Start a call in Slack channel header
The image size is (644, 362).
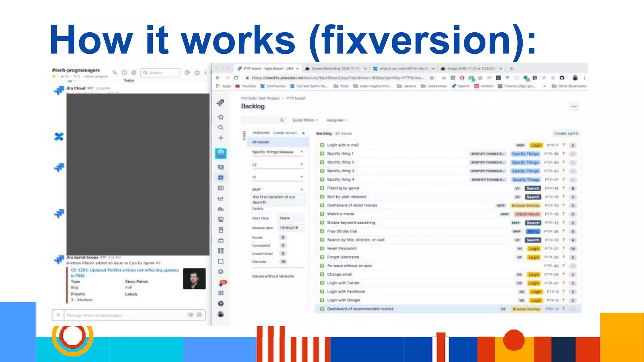point(115,73)
